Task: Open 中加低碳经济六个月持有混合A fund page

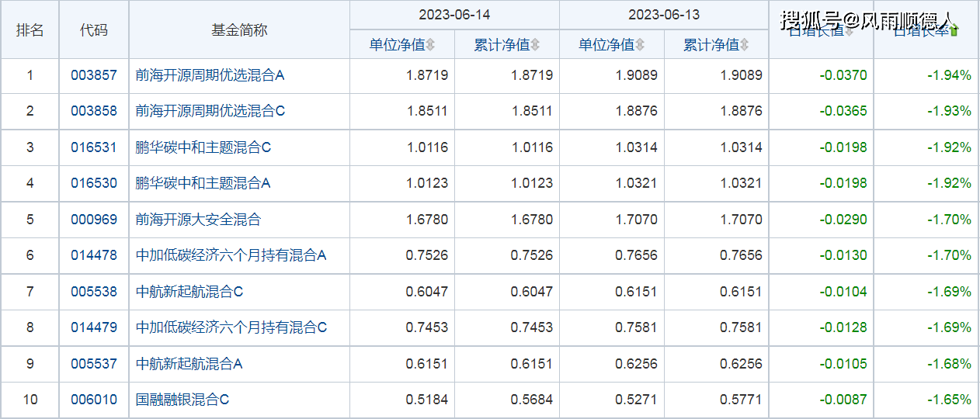Action: tap(231, 255)
